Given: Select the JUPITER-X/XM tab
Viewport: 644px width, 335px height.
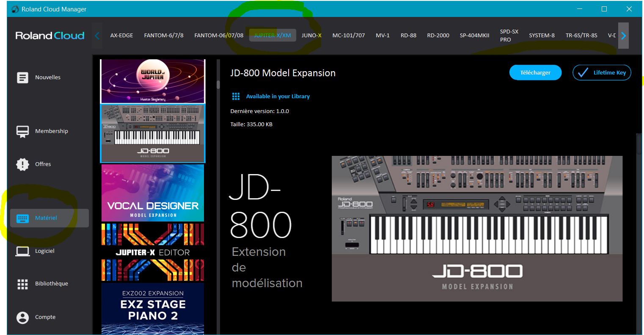Looking at the screenshot, I should tap(272, 36).
